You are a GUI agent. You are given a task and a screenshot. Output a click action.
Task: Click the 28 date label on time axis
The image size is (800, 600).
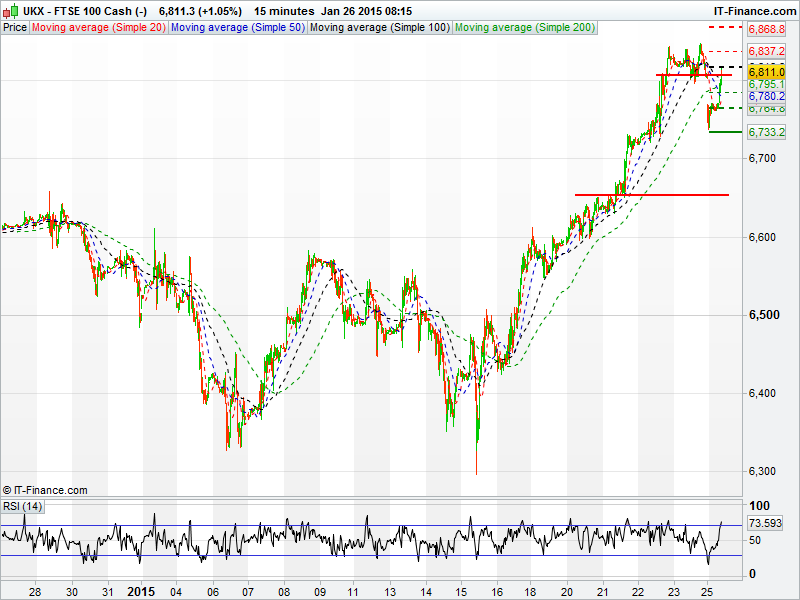[35, 592]
